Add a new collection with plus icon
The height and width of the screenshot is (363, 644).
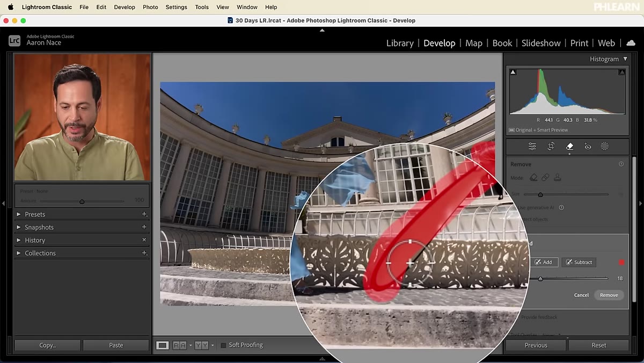tap(144, 253)
